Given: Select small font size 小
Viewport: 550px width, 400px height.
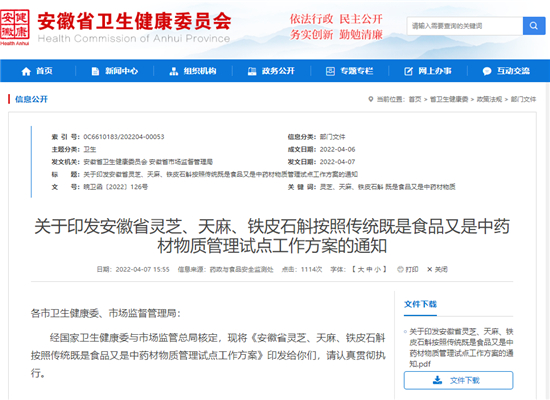Looking at the screenshot, I should [x=377, y=269].
